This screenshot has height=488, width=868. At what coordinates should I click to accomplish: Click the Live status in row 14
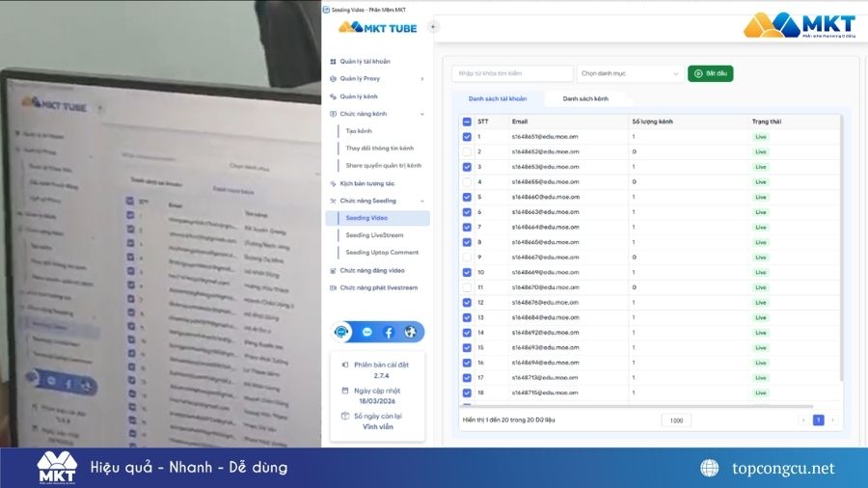(x=761, y=333)
